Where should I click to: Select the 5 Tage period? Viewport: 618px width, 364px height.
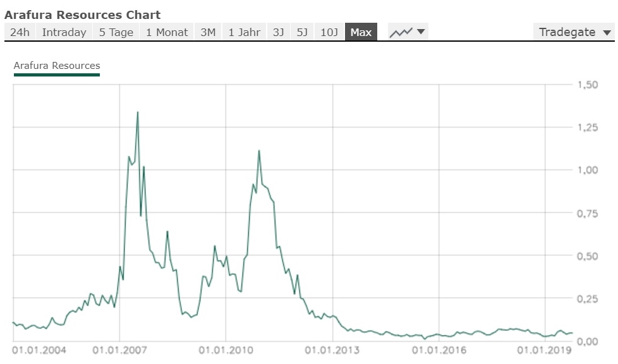click(115, 32)
